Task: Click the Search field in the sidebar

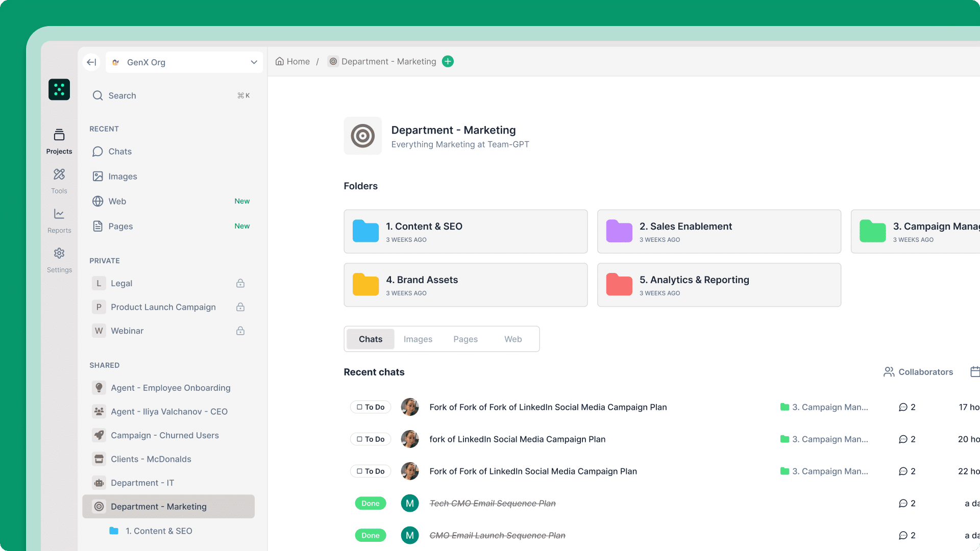Action: [171, 95]
